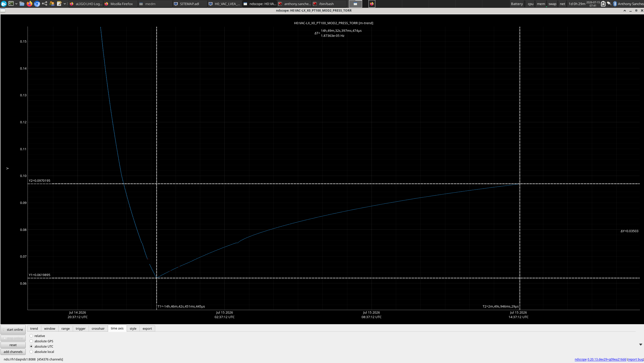Select the time axis tab

[x=117, y=328]
